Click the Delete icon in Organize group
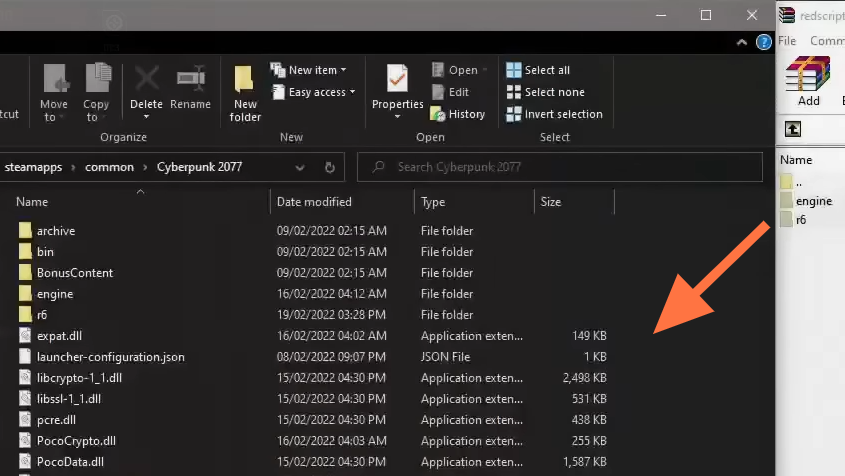Viewport: 845px width, 476px height. (146, 79)
